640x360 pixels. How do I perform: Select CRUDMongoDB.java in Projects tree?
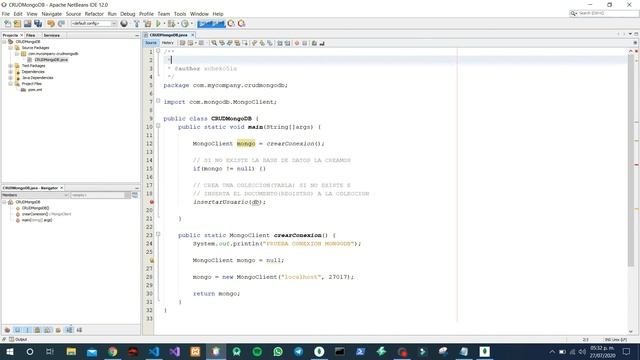click(x=51, y=60)
